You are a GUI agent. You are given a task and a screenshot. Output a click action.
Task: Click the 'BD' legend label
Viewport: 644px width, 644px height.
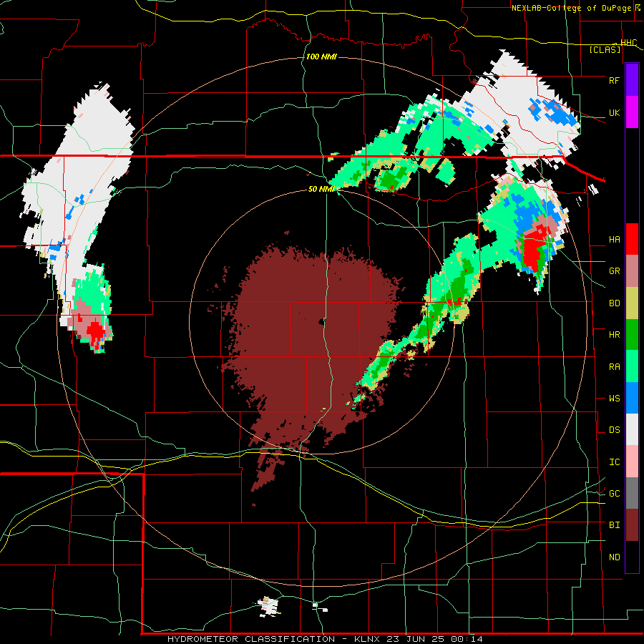tap(614, 303)
